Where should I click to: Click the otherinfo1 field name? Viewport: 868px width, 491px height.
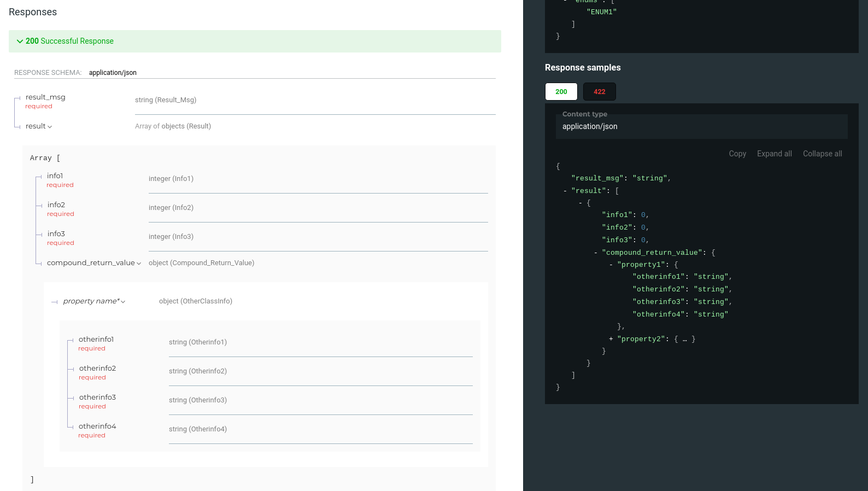(96, 340)
